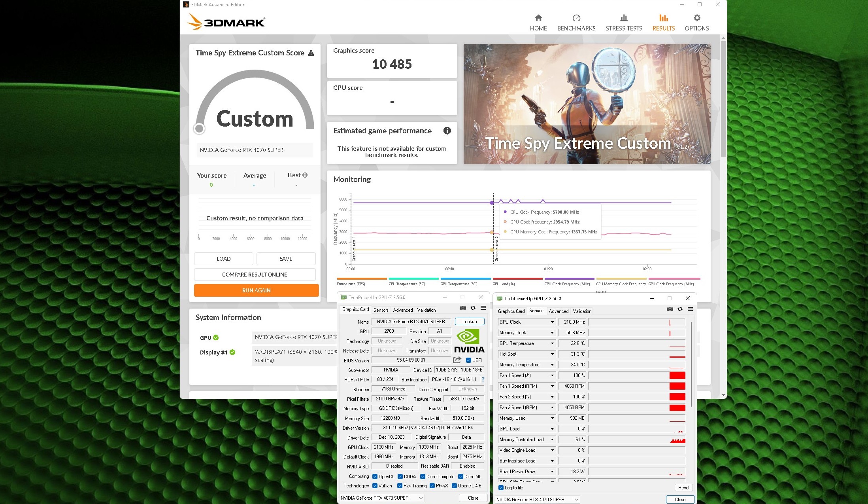Screen dimensions: 868x504
Task: Click info icon beside Estimated game performance
Action: pos(447,131)
